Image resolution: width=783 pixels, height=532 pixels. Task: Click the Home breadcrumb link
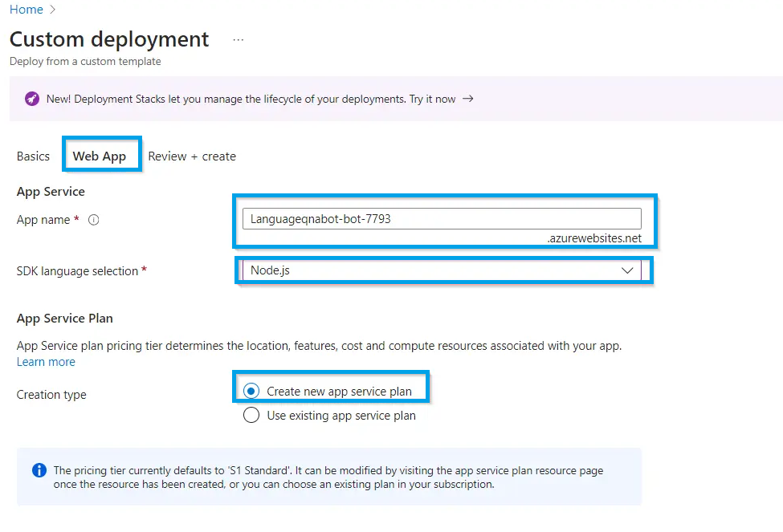point(26,10)
